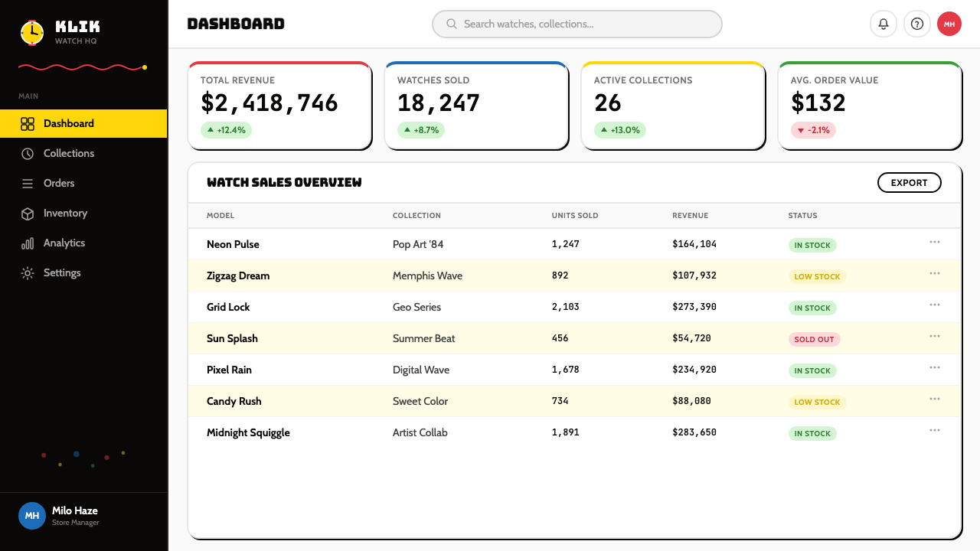Click the help question mark icon
980x551 pixels.
[x=917, y=24]
